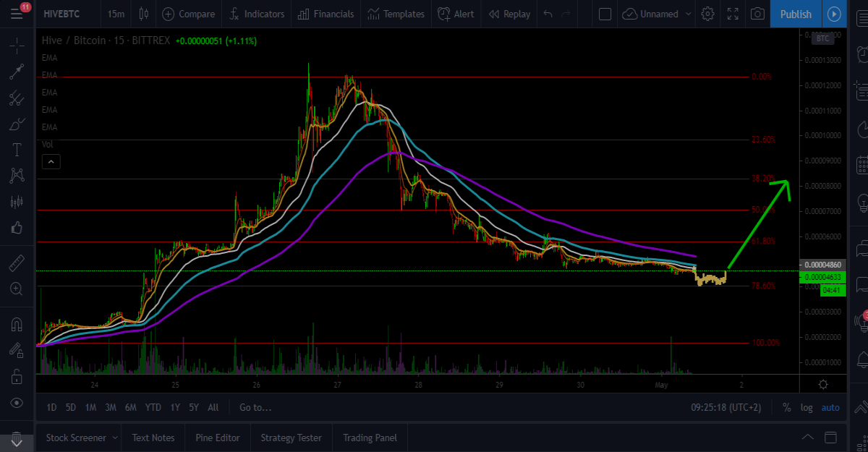This screenshot has height=452, width=868.
Task: Expand the Unnamed layout dropdown arrow
Action: (688, 14)
